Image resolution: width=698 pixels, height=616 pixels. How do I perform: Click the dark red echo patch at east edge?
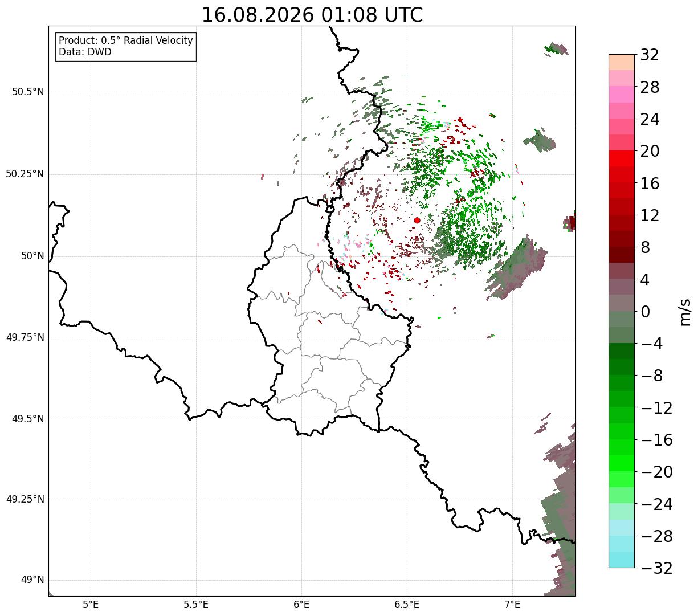pos(571,223)
